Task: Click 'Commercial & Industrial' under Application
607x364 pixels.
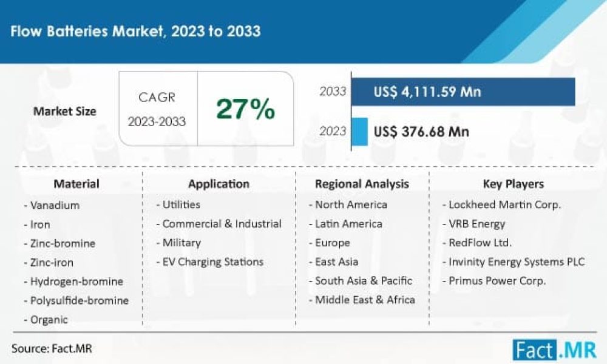Action: [222, 224]
